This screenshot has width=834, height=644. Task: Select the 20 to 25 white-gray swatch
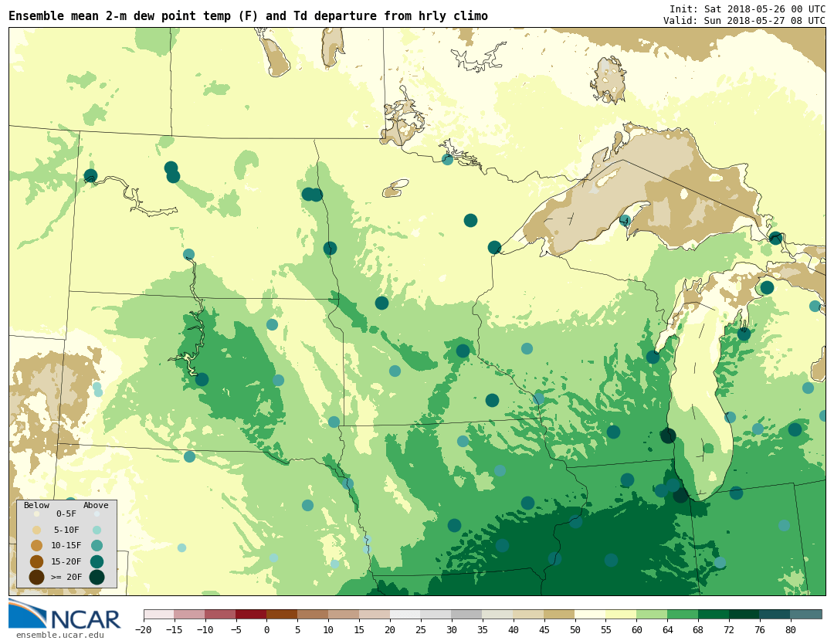click(x=405, y=615)
